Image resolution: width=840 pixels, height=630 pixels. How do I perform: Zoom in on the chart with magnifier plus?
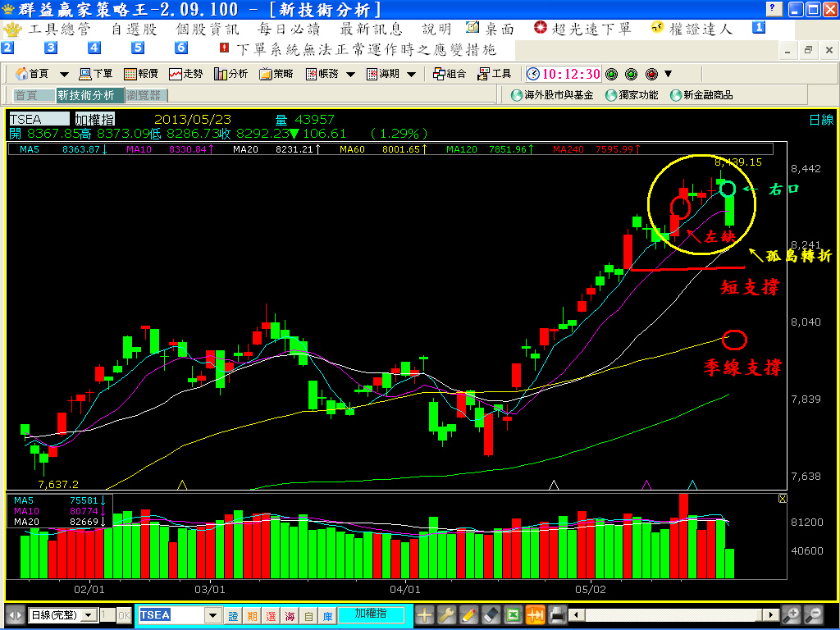click(x=792, y=615)
